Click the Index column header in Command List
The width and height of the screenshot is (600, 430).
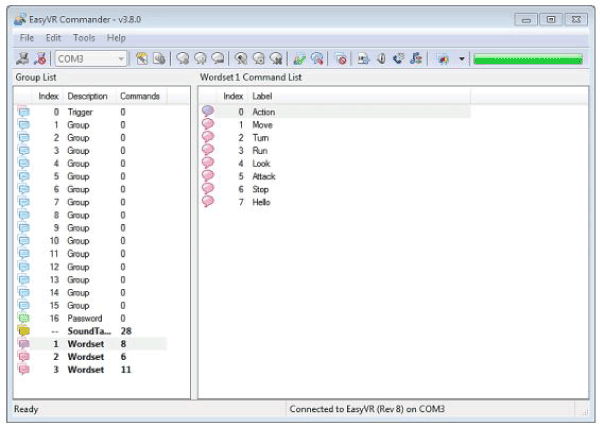coord(233,96)
